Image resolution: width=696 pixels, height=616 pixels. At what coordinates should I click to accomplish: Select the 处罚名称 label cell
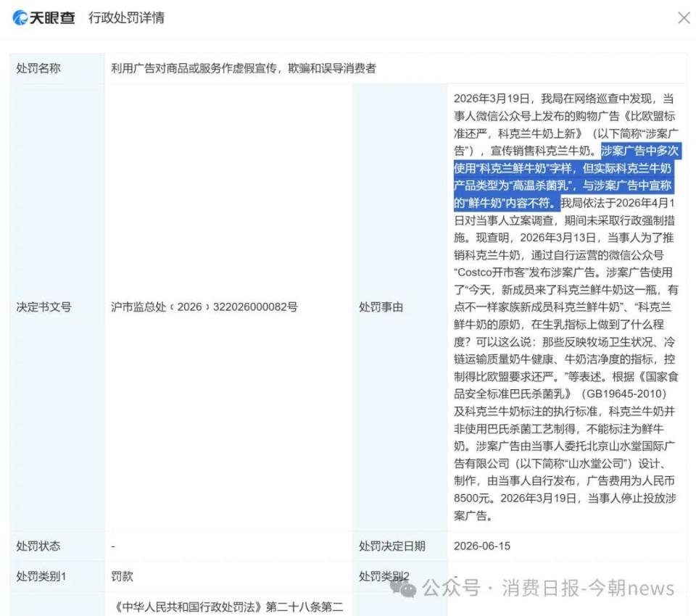pos(57,68)
